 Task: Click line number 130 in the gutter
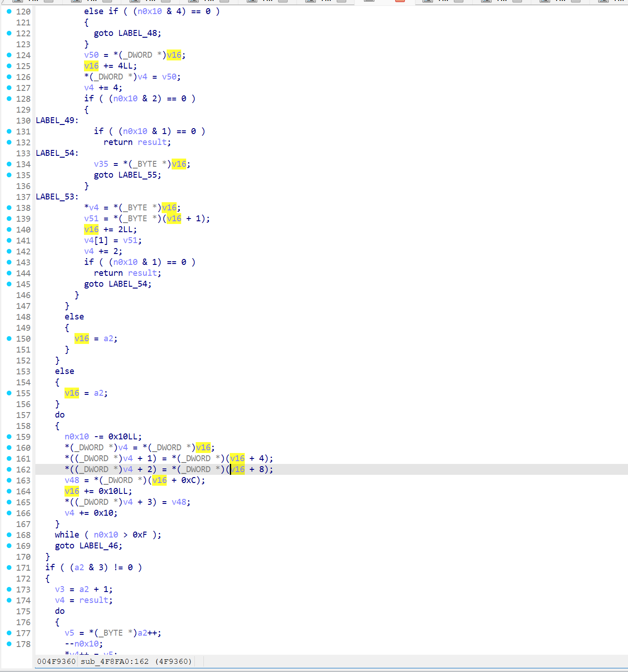tap(23, 120)
